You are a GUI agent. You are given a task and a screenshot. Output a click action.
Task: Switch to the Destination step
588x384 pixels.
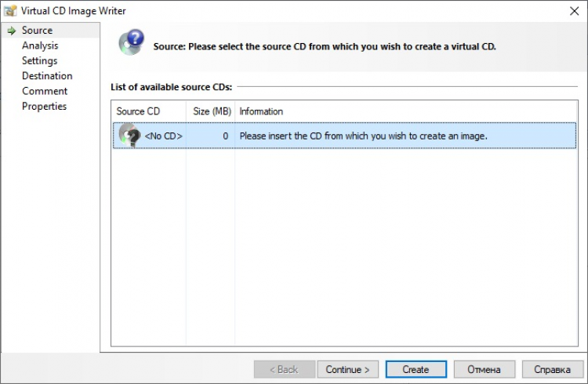[47, 76]
